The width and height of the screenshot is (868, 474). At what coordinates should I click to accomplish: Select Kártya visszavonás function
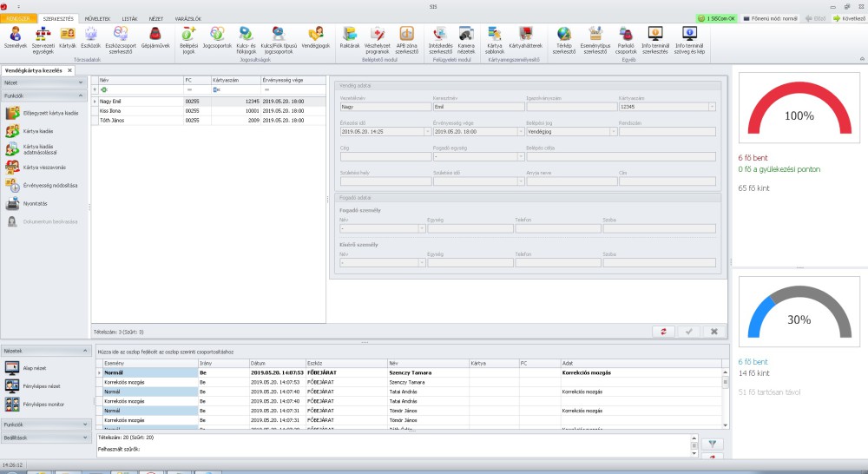point(43,167)
